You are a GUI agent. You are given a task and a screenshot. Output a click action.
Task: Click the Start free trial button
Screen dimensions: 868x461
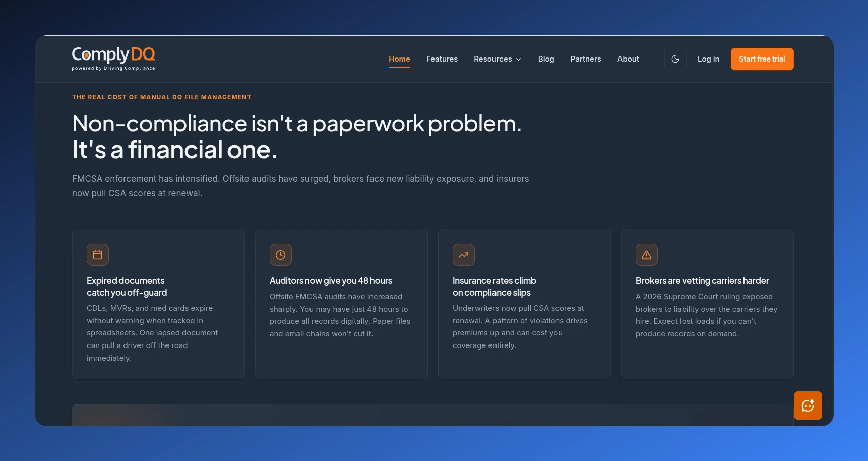pos(762,59)
